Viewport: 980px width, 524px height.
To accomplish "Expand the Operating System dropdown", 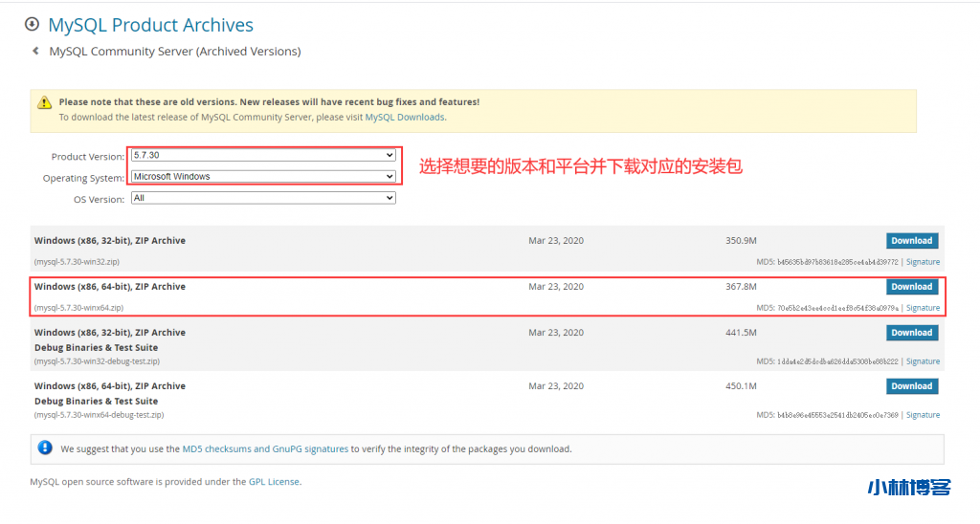I will pyautogui.click(x=263, y=177).
